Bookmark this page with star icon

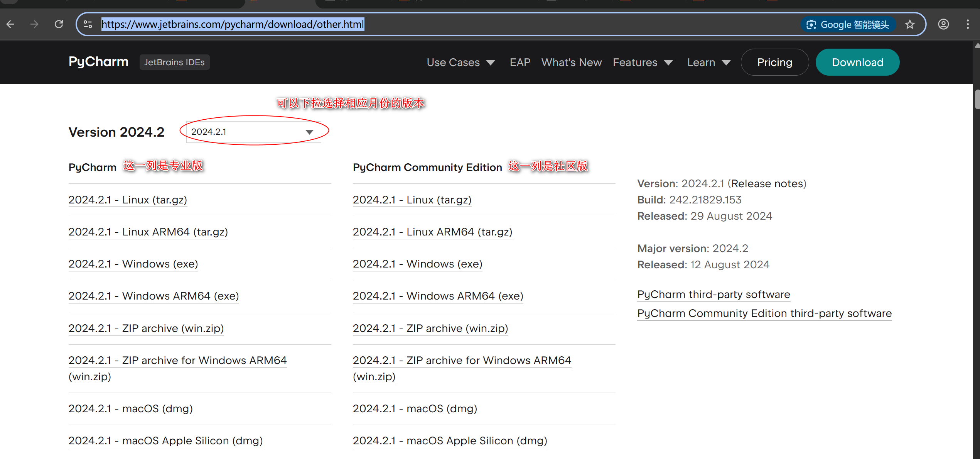(x=910, y=25)
